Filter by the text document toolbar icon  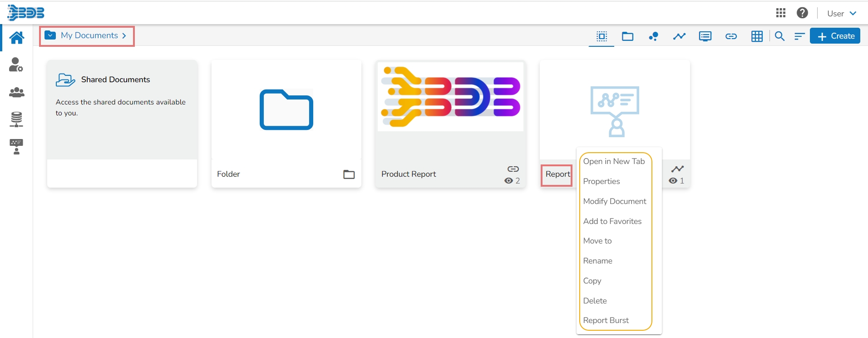[x=705, y=36]
